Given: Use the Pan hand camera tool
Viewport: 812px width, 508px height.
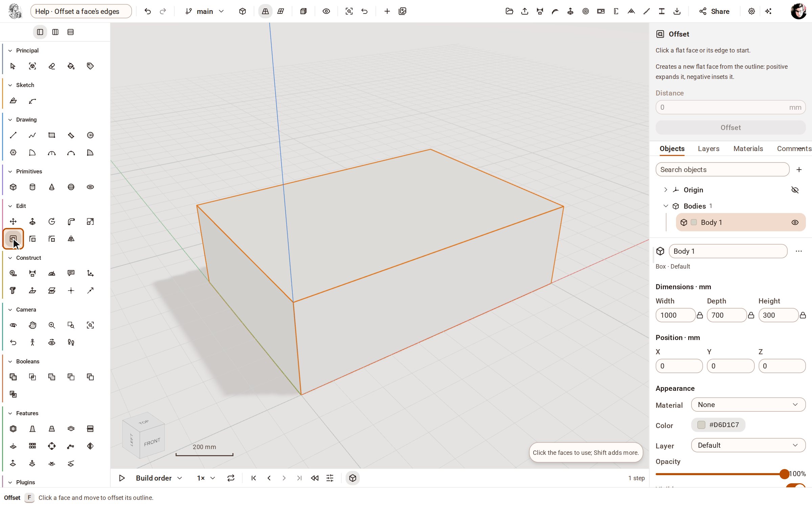Looking at the screenshot, I should [x=32, y=325].
